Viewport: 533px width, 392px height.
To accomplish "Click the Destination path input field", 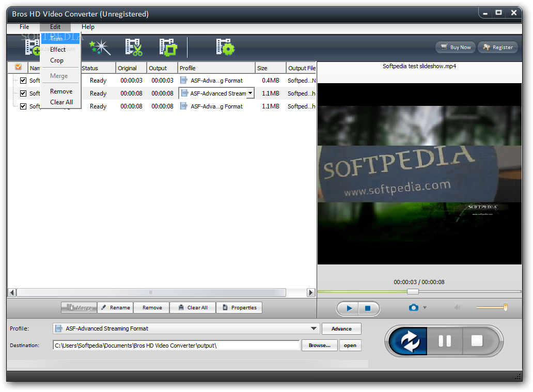I will click(x=176, y=346).
